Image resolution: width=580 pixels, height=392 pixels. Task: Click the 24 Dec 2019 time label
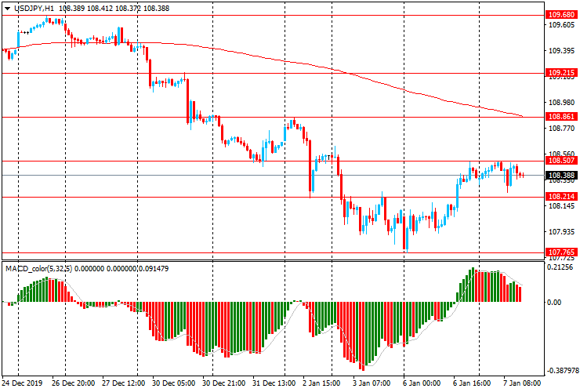pos(22,383)
